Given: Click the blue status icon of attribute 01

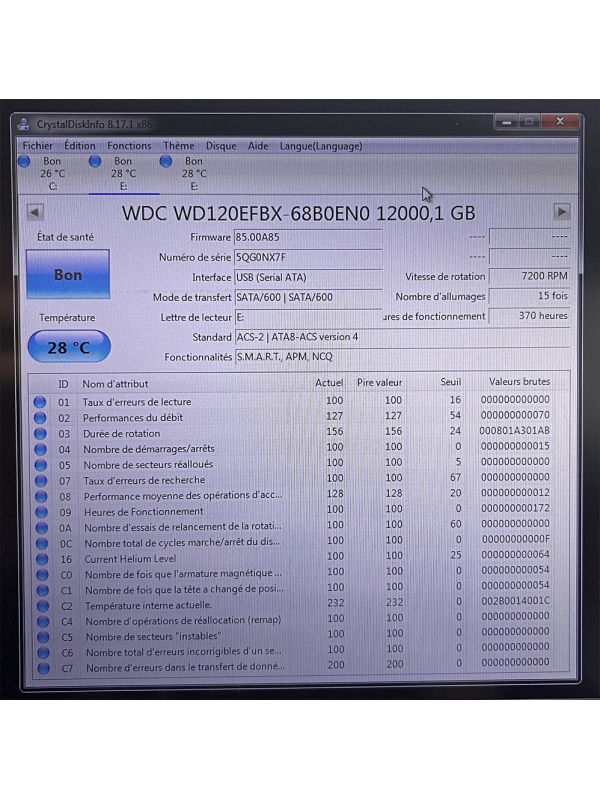Looking at the screenshot, I should point(40,402).
